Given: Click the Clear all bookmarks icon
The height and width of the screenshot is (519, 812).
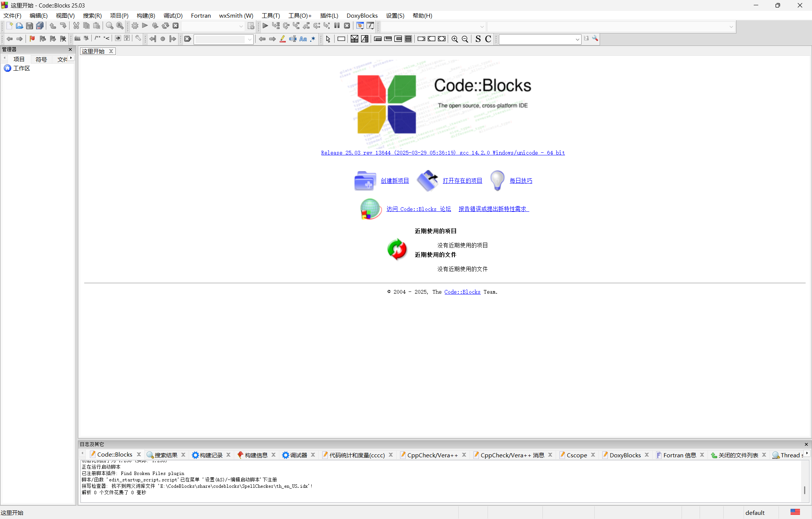Looking at the screenshot, I should pyautogui.click(x=63, y=39).
